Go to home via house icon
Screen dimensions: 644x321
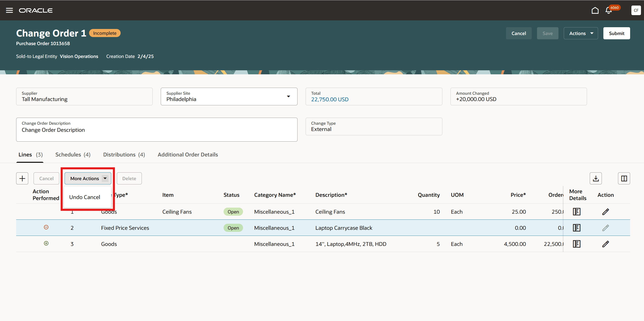point(595,10)
